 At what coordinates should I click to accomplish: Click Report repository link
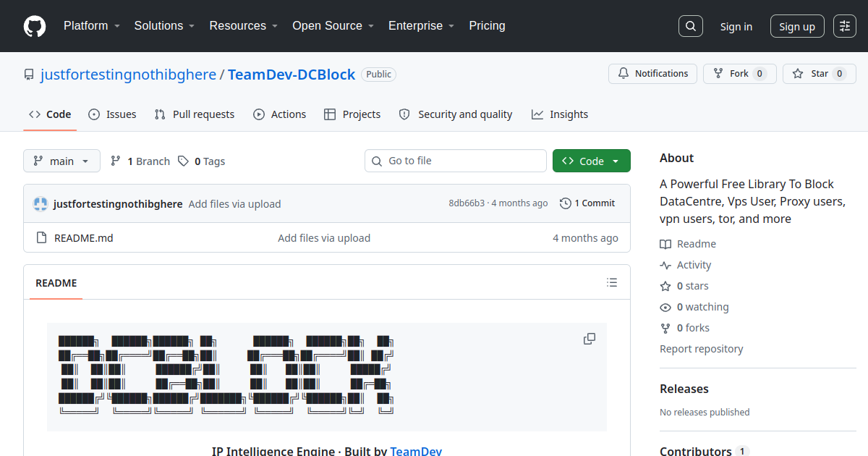click(702, 349)
